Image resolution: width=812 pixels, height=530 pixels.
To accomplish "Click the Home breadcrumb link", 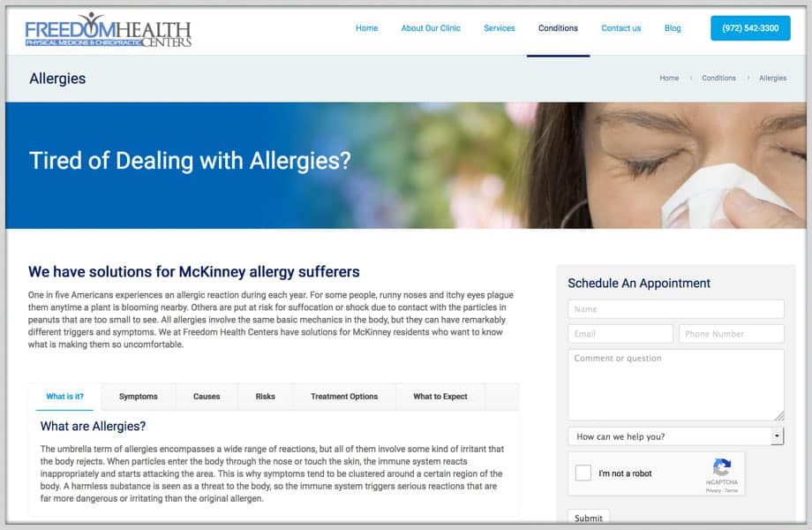I will click(669, 78).
